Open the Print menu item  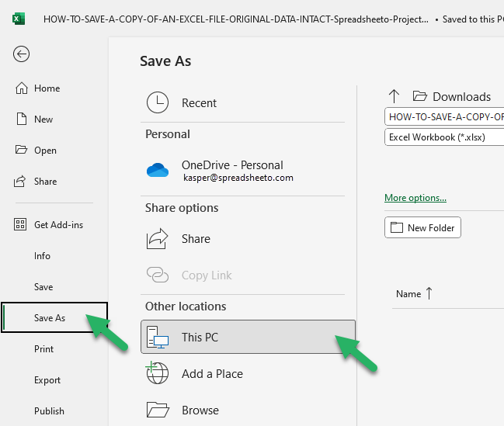coord(43,349)
